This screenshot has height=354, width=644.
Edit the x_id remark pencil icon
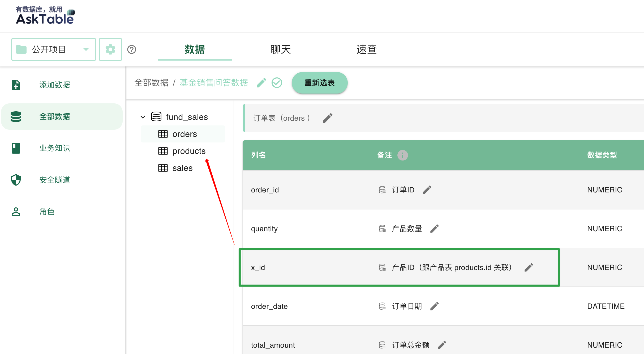pyautogui.click(x=529, y=267)
